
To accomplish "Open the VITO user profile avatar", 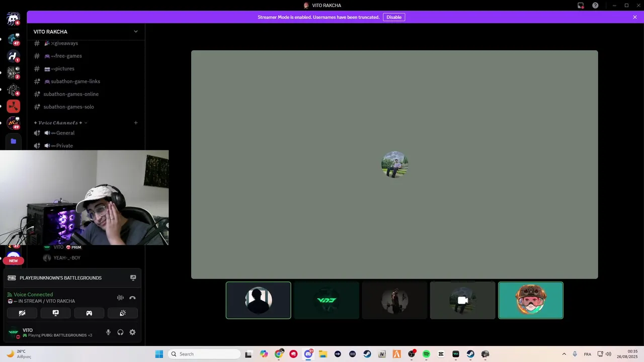I will pyautogui.click(x=14, y=332).
